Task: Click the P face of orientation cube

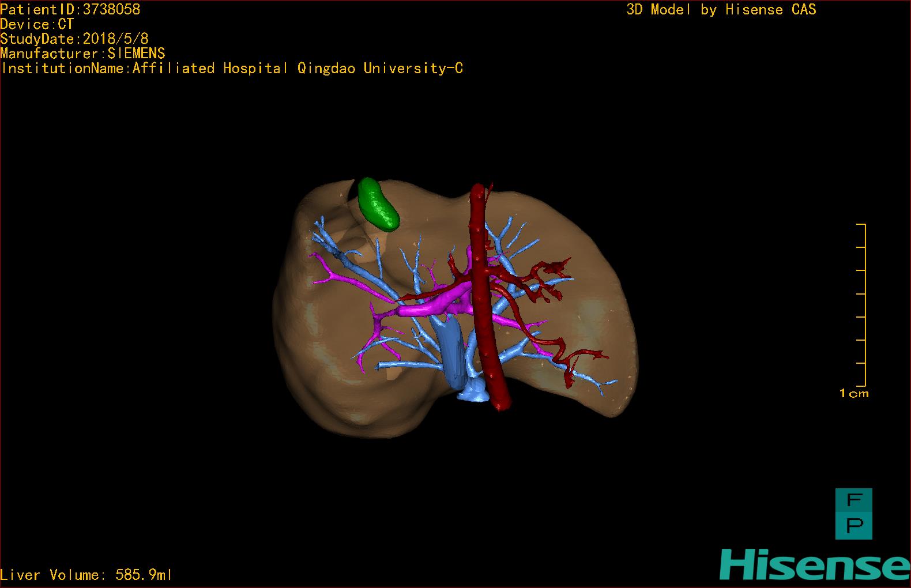Action: click(854, 526)
